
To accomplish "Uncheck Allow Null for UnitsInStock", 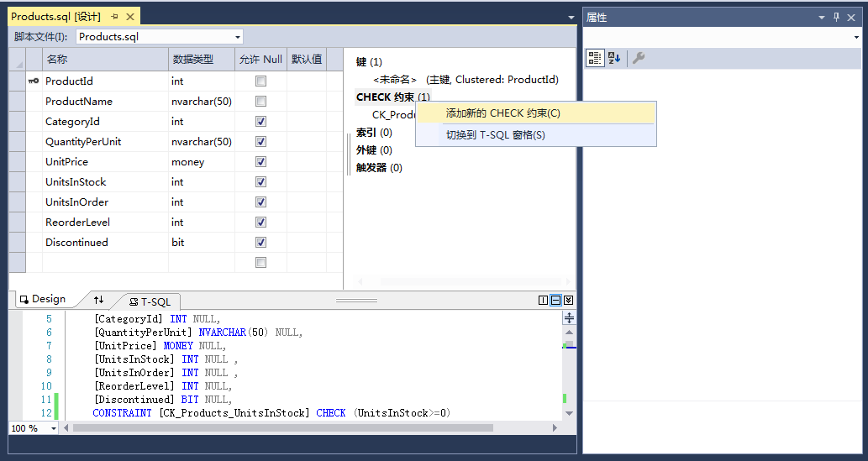I will coord(260,182).
